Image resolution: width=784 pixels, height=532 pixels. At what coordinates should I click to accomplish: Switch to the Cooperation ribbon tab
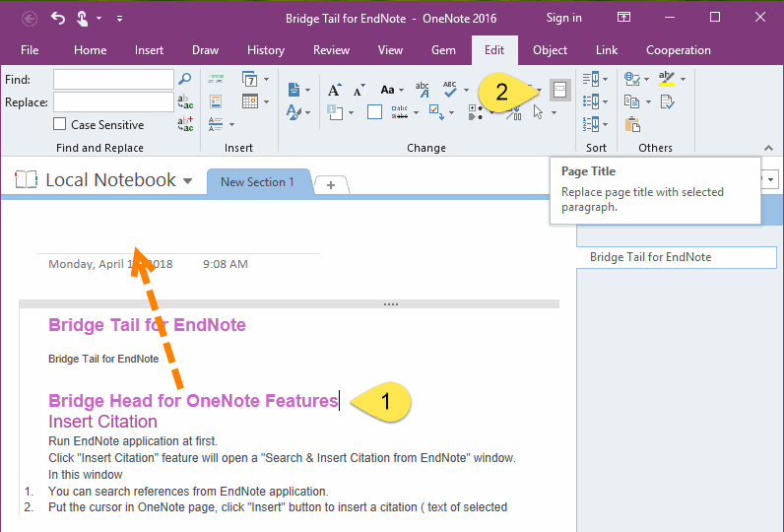pos(678,50)
